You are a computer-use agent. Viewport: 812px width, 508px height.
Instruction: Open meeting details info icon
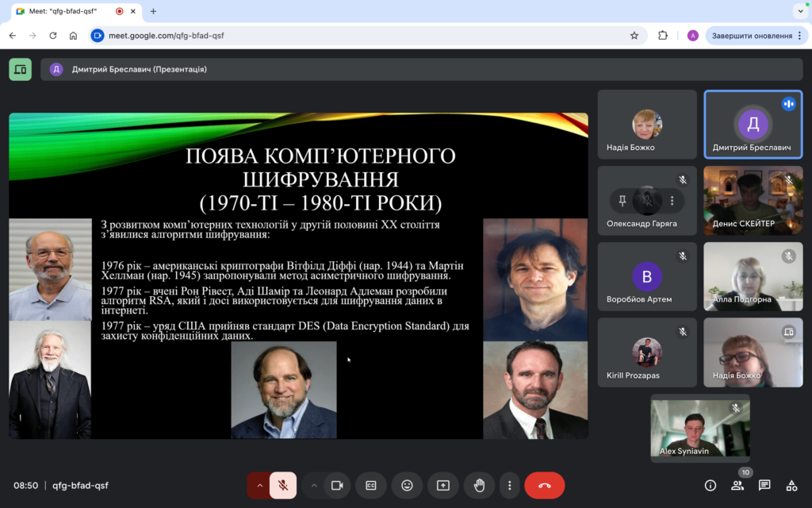point(710,485)
